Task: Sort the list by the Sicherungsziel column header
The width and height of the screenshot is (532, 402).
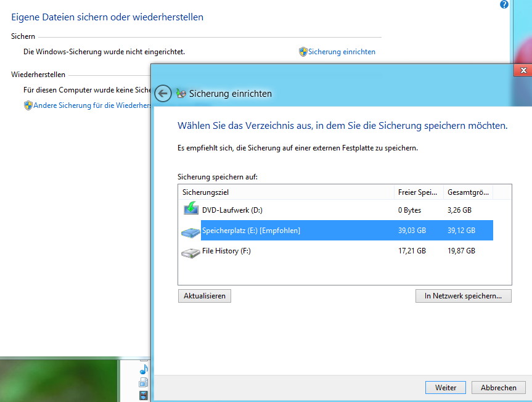Action: coord(286,192)
